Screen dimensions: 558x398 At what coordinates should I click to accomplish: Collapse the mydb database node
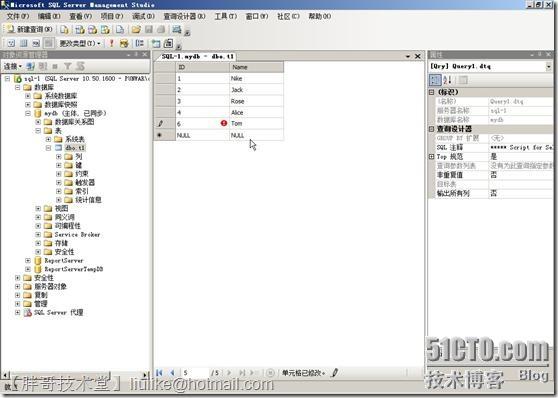tap(28, 113)
